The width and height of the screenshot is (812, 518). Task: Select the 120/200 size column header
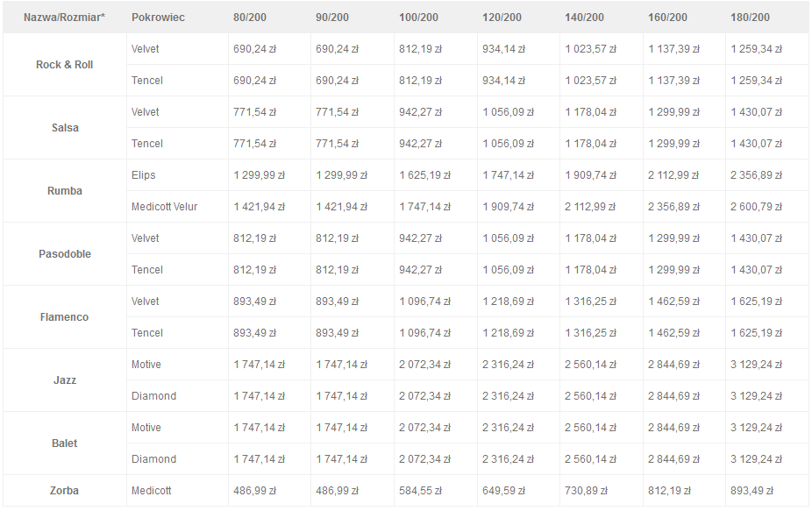502,18
